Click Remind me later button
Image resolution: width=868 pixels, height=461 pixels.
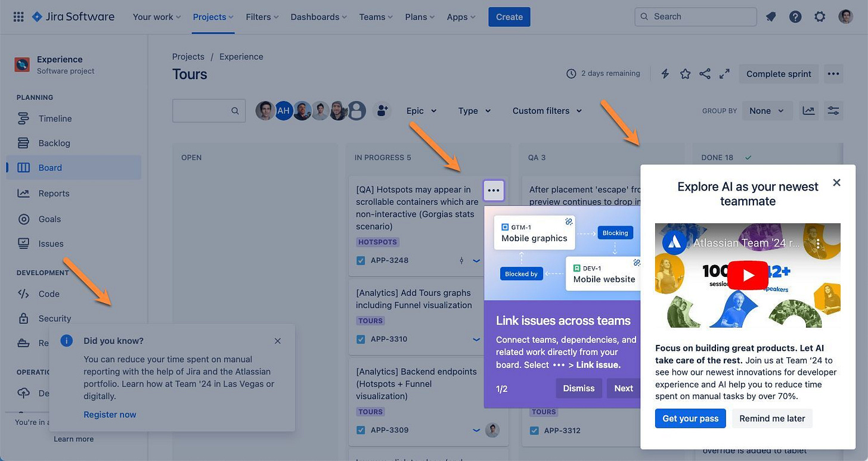tap(772, 418)
